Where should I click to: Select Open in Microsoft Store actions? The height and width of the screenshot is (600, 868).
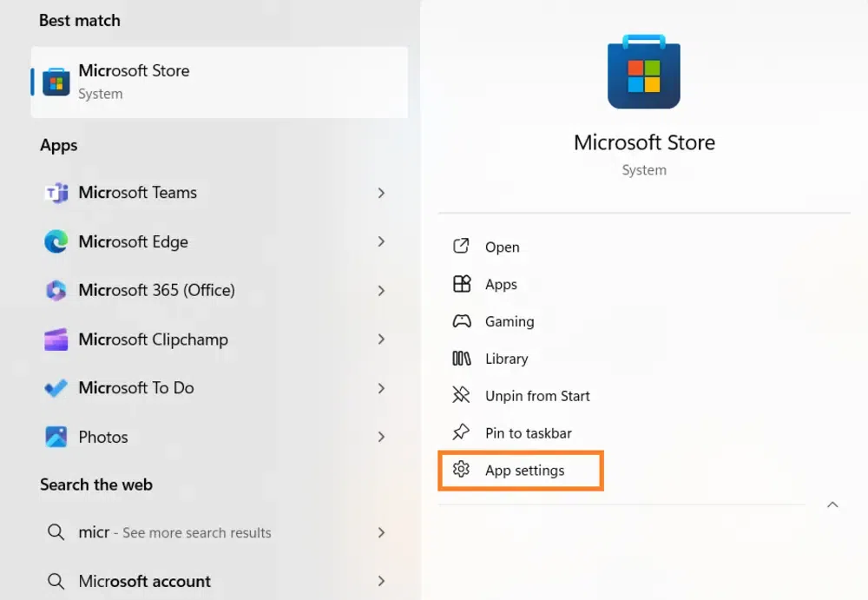coord(502,247)
